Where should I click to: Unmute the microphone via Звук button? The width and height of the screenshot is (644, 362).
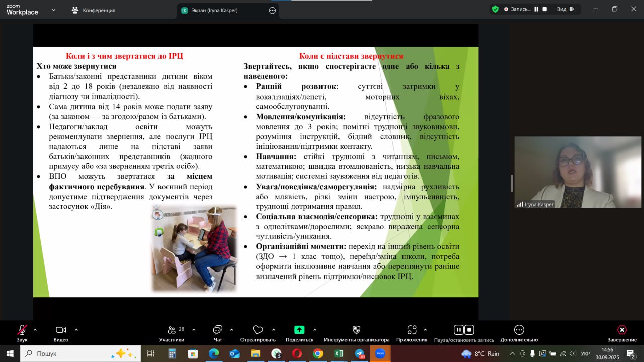pyautogui.click(x=22, y=330)
